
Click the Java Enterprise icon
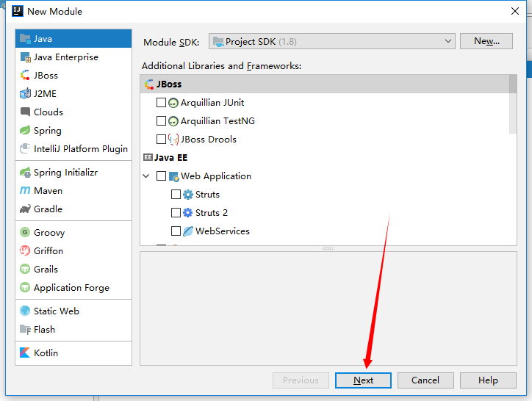coord(26,57)
